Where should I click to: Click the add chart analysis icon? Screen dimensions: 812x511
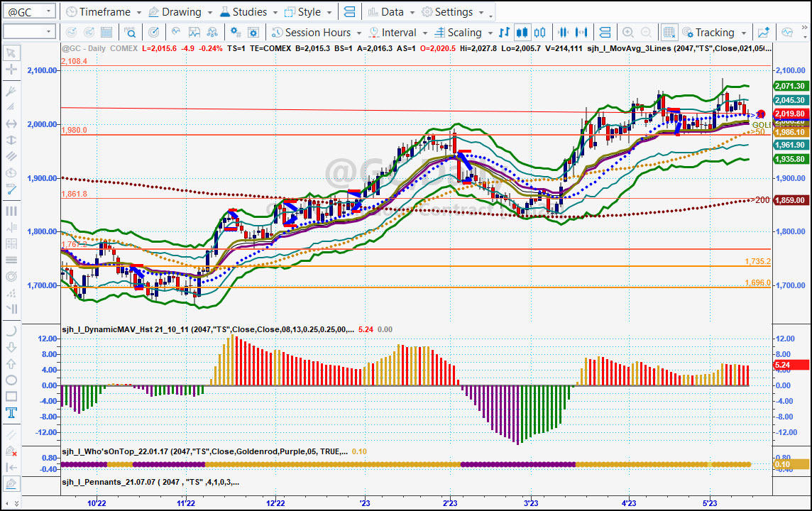tap(763, 33)
